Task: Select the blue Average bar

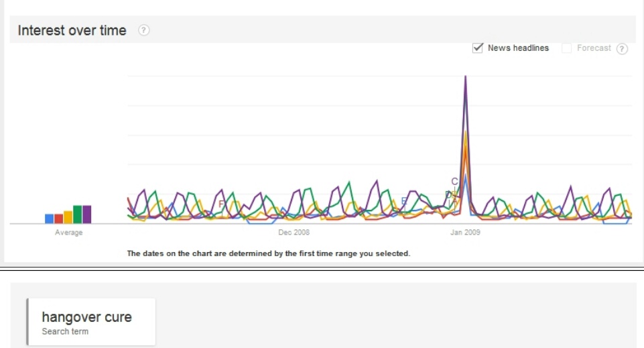Action: [x=49, y=218]
